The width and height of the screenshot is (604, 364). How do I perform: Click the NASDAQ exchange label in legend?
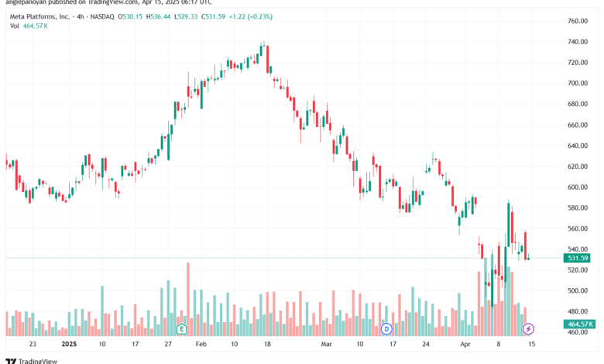[102, 16]
